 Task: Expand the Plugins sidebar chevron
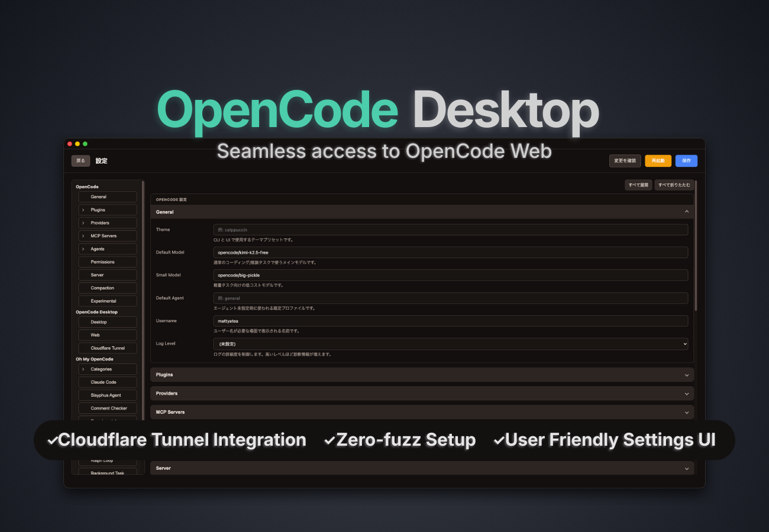click(83, 210)
